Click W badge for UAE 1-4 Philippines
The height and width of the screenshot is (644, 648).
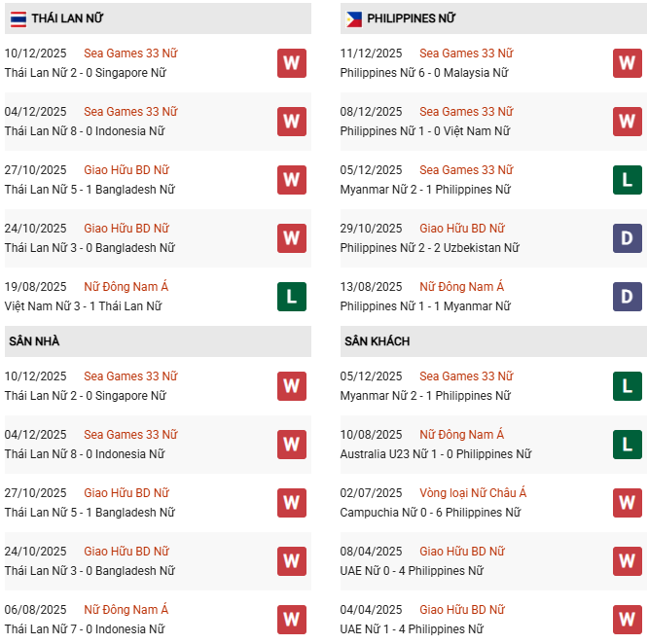pos(628,620)
